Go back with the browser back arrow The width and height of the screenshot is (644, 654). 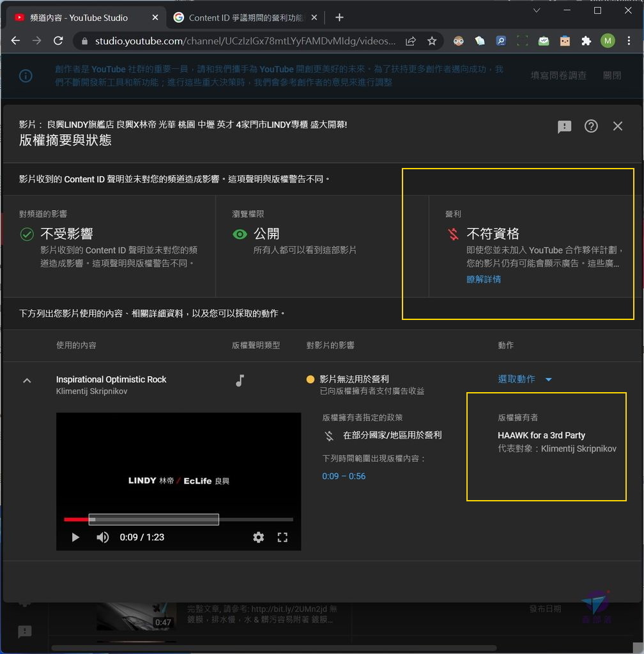point(15,40)
